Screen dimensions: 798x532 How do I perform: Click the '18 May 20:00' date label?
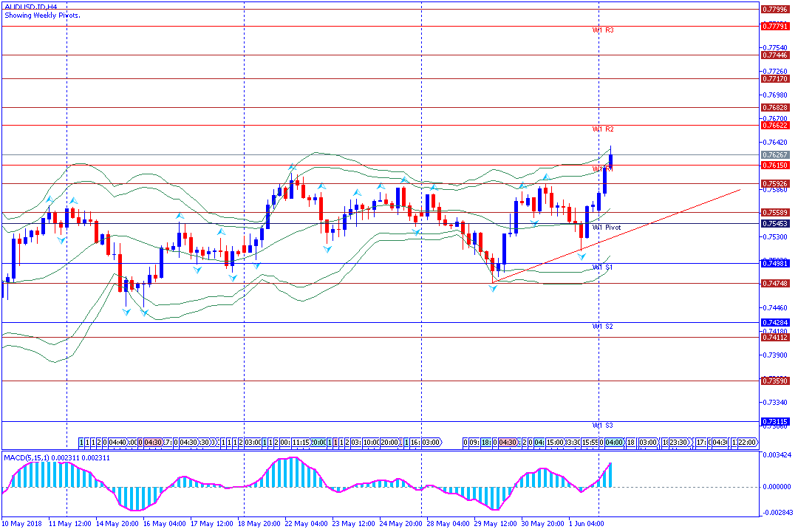pos(259,524)
